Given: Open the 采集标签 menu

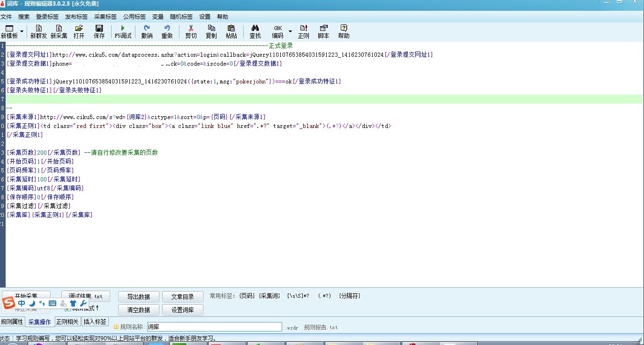Looking at the screenshot, I should (x=105, y=16).
